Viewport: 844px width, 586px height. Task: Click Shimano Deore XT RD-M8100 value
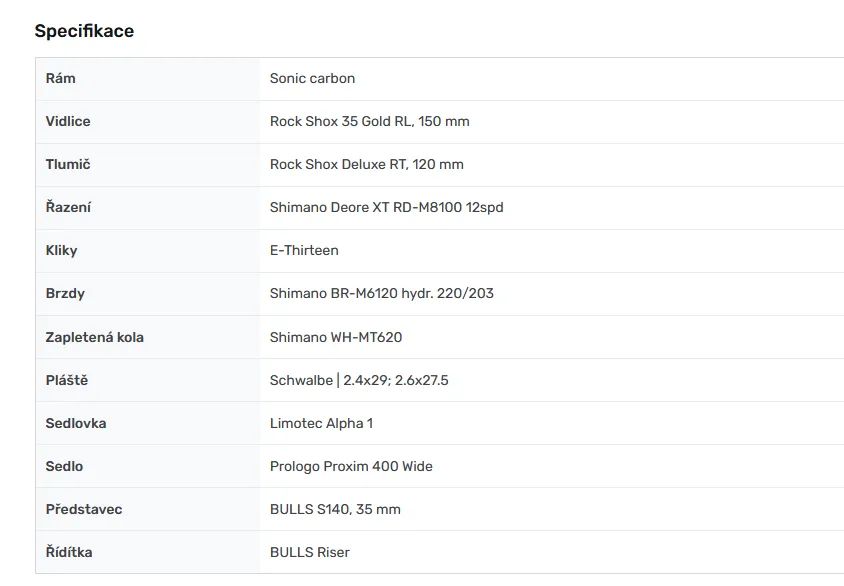[x=386, y=207]
